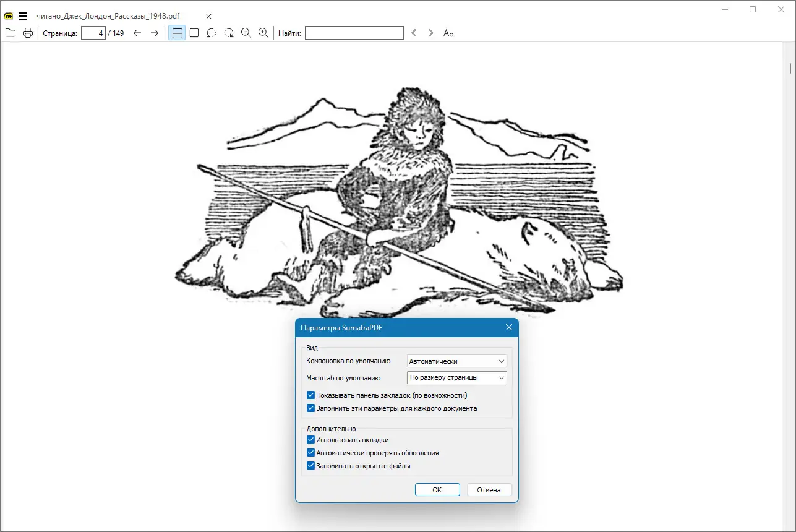
Task: Click the page number input field
Action: pyautogui.click(x=93, y=33)
